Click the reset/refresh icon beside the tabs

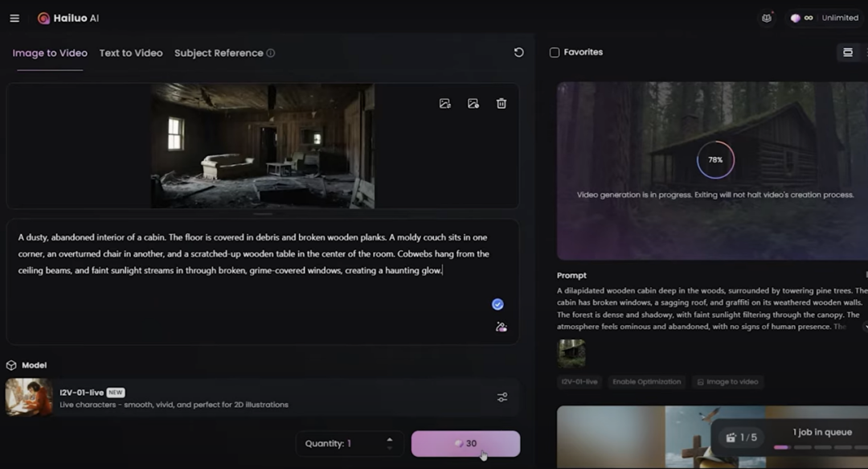518,52
